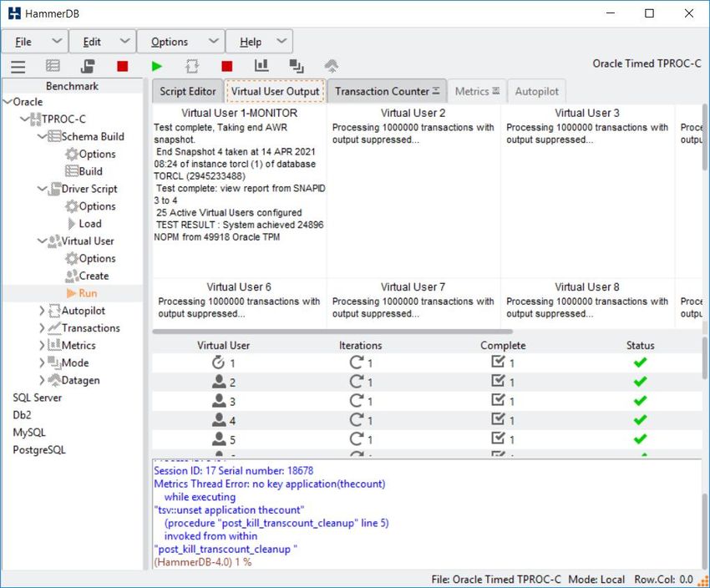Click the autopilot toolbar icon
The image size is (710, 588).
click(x=192, y=67)
